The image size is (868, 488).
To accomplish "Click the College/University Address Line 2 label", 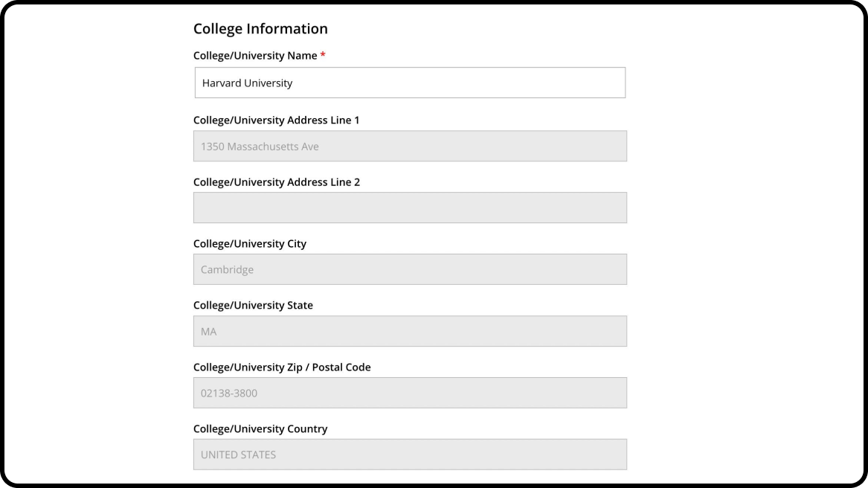I will 276,182.
